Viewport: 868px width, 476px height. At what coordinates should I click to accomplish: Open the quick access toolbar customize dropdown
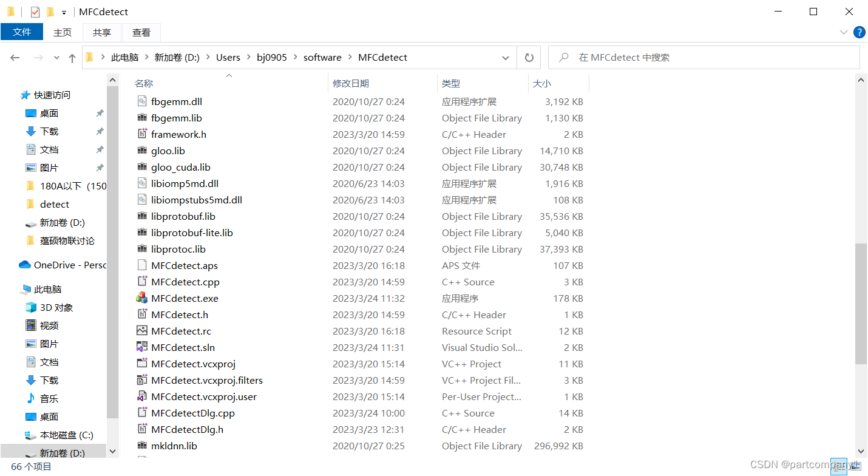click(64, 12)
